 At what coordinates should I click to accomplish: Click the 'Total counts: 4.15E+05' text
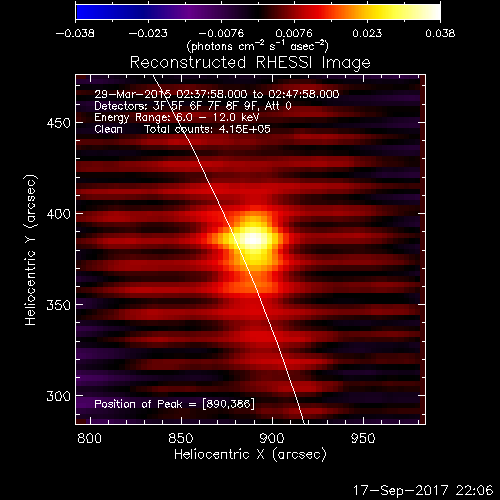[207, 129]
